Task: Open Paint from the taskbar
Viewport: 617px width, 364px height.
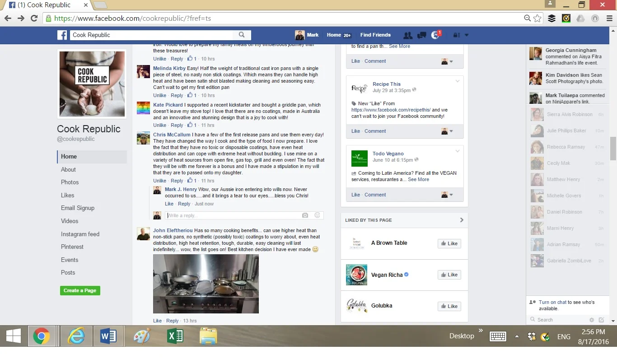Action: (x=142, y=336)
